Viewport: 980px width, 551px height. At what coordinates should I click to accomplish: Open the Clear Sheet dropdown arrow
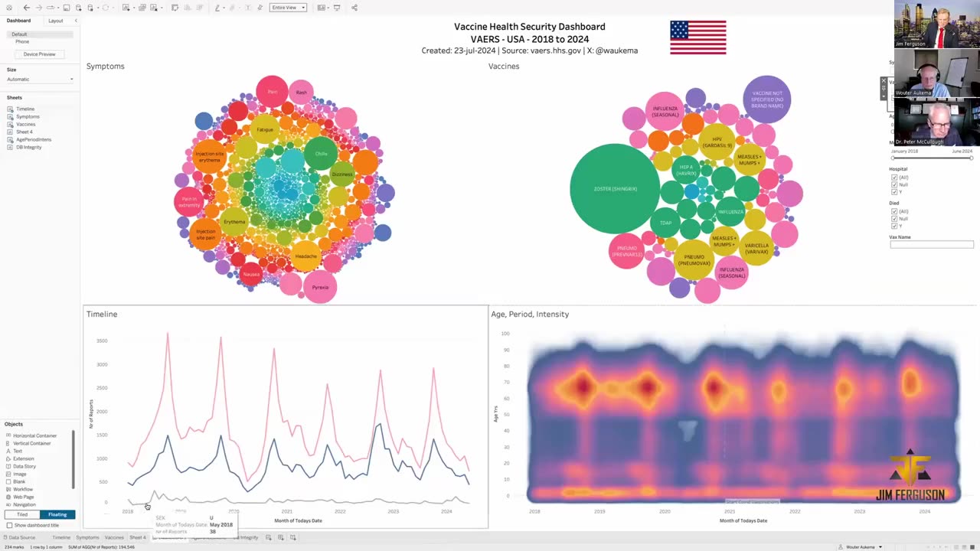[x=162, y=8]
